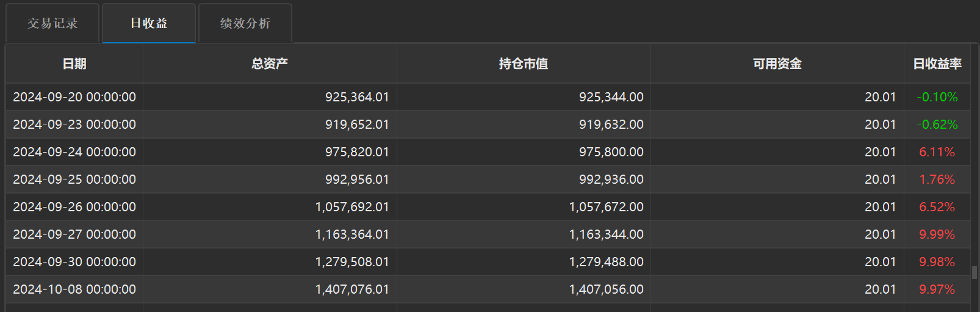Click total assets value 1,407,076.01
This screenshot has height=312, width=980.
click(x=351, y=289)
